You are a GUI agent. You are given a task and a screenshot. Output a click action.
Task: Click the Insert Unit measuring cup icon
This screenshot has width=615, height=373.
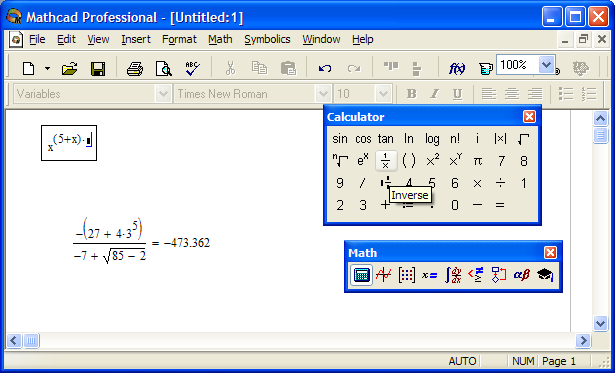click(x=485, y=69)
